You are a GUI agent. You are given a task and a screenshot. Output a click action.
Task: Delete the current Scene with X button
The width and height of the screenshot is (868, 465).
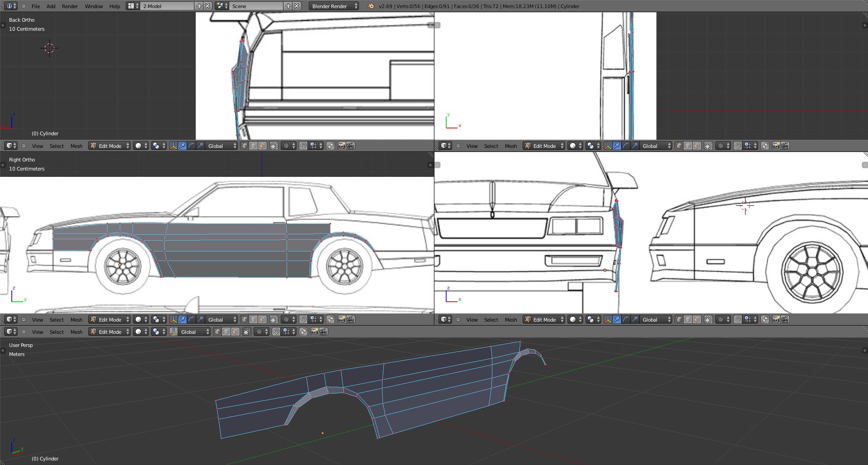point(297,6)
